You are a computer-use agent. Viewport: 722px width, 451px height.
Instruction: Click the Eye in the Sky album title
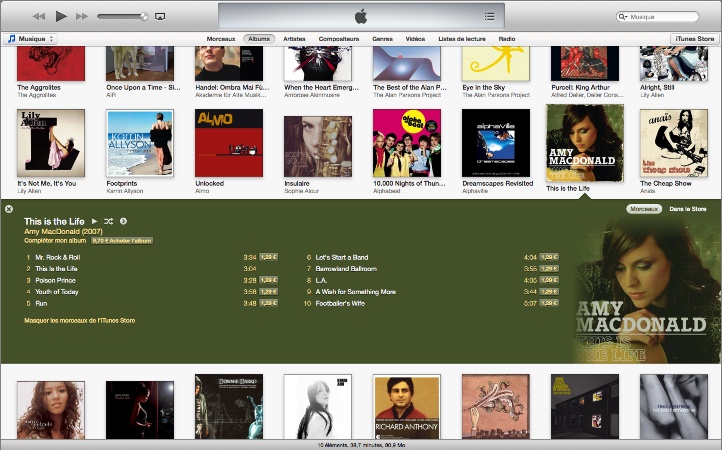click(483, 87)
